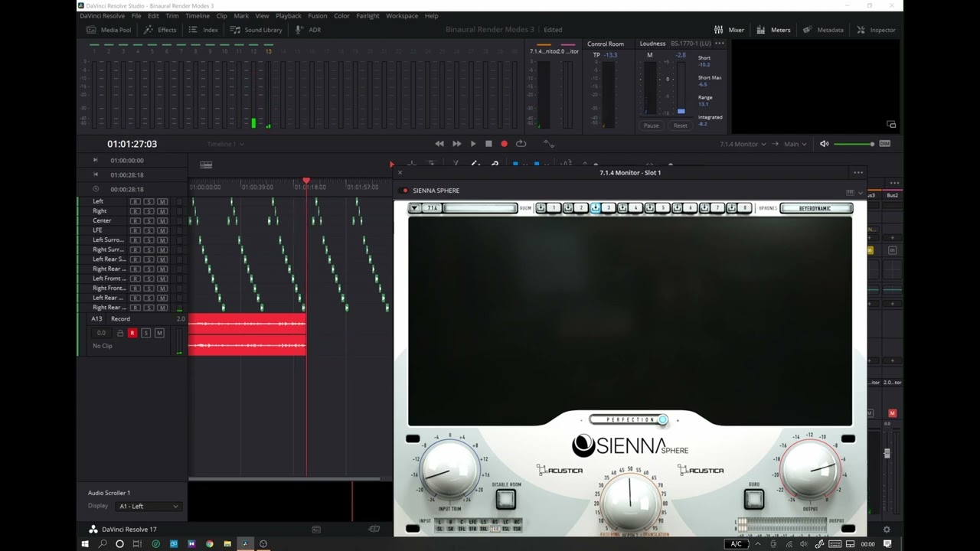This screenshot has width=980, height=551.
Task: Open the Sound Library
Action: 256,30
